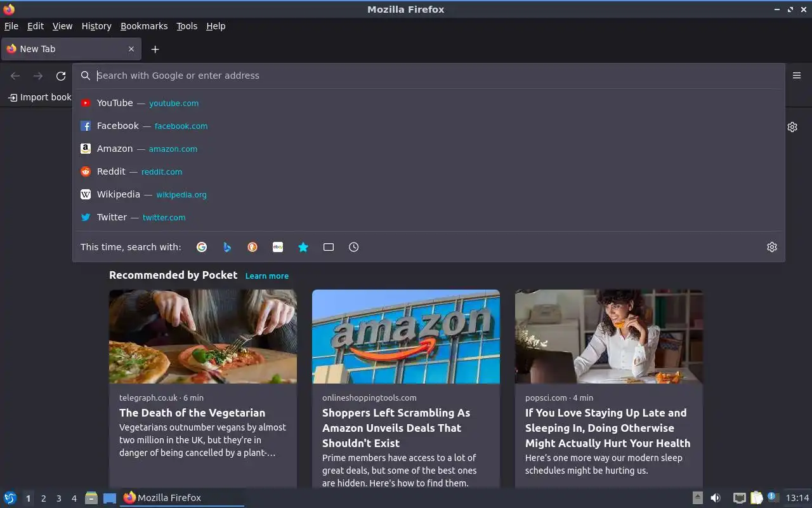Switch to the New Tab tab
This screenshot has height=508, width=812.
pos(71,49)
